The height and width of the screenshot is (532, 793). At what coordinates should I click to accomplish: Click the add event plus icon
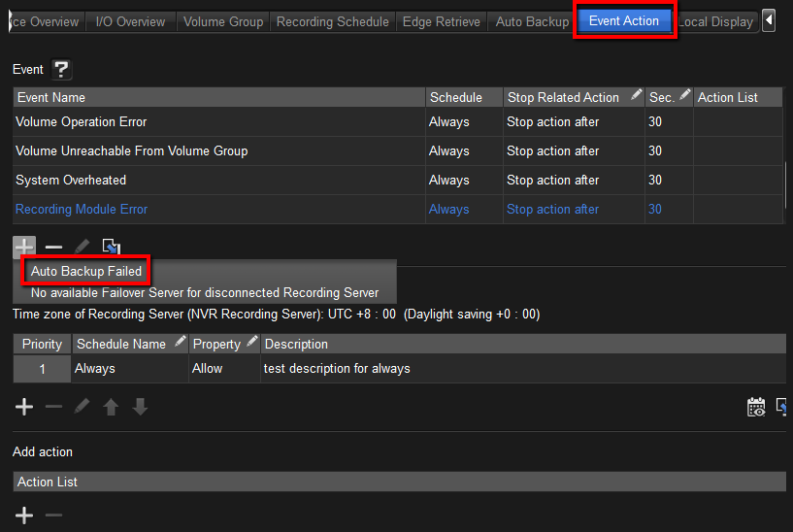[x=24, y=247]
